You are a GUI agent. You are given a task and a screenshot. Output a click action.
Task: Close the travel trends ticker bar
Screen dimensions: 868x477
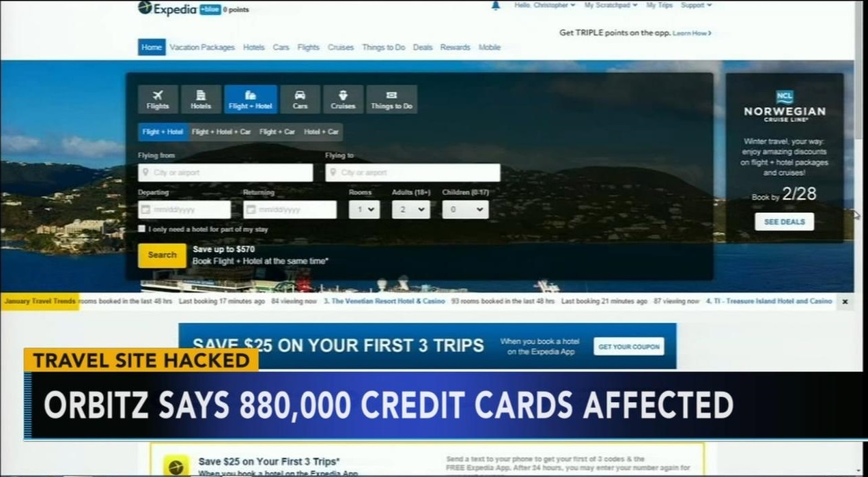[x=845, y=301]
